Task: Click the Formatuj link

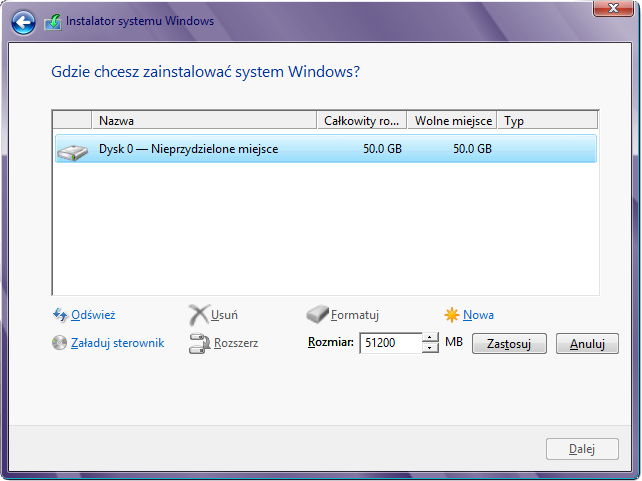Action: point(355,315)
